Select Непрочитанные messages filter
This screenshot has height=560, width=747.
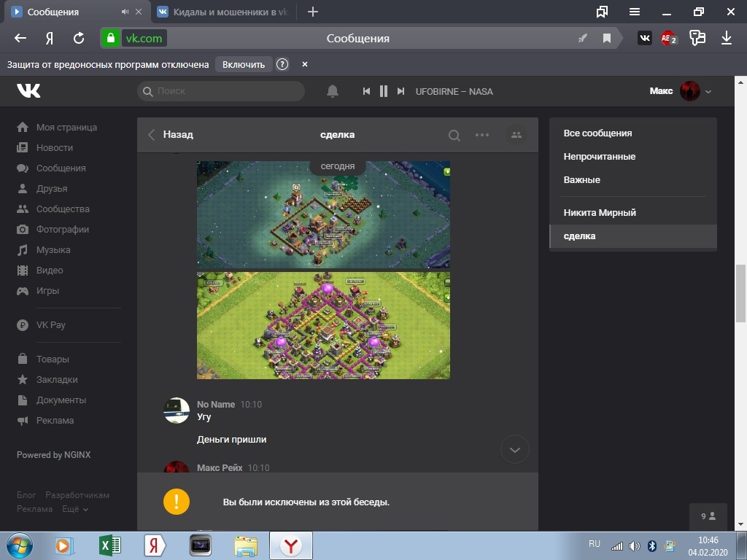point(599,157)
